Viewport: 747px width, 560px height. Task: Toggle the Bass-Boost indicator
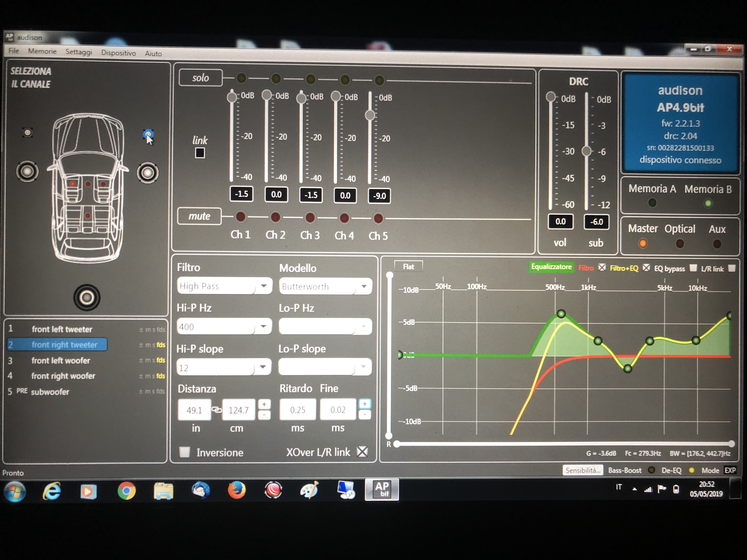coord(651,470)
